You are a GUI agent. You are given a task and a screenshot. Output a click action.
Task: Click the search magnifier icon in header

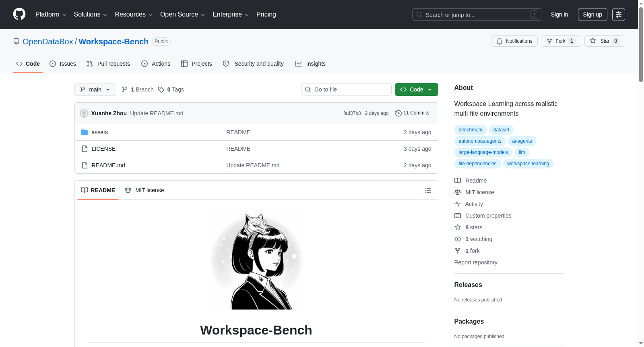click(419, 15)
